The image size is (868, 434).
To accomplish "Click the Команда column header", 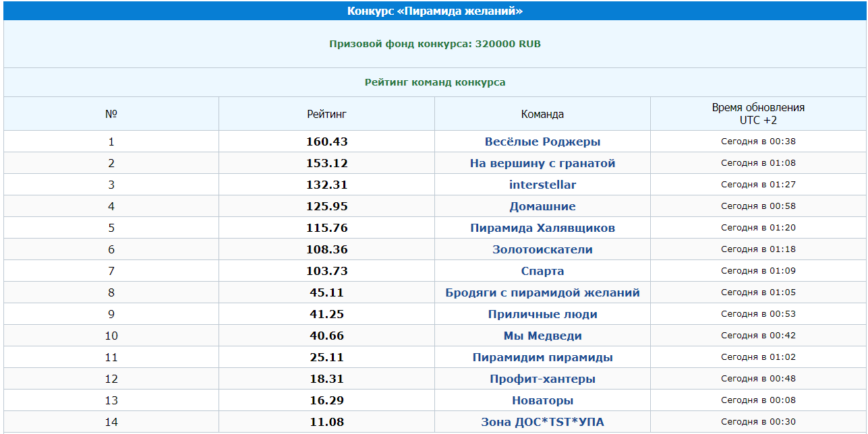I will (x=542, y=115).
